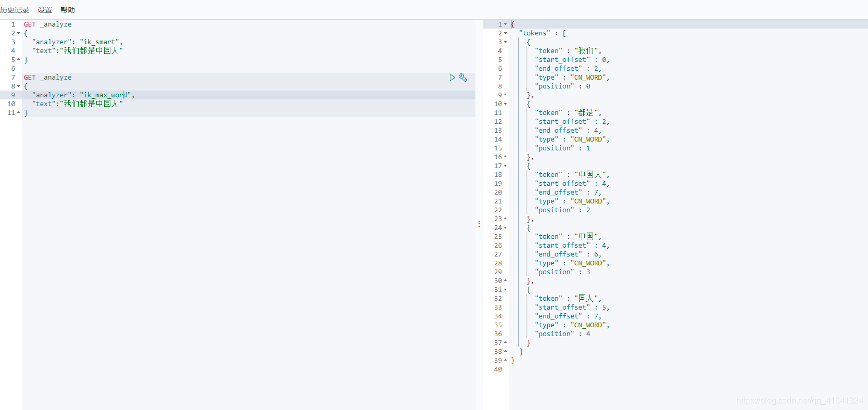The image size is (868, 410).
Task: Fold closing bracket at response line 38
Action: (505, 352)
